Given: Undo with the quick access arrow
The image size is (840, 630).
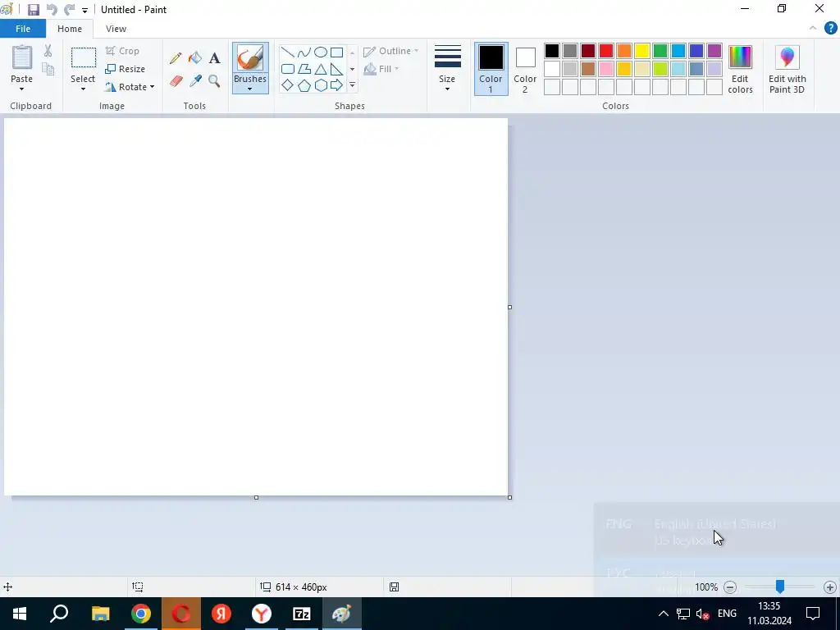Looking at the screenshot, I should coord(52,10).
